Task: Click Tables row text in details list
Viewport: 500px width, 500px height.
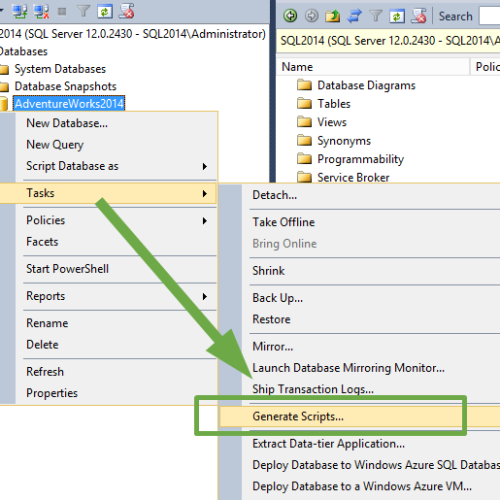Action: (x=334, y=104)
